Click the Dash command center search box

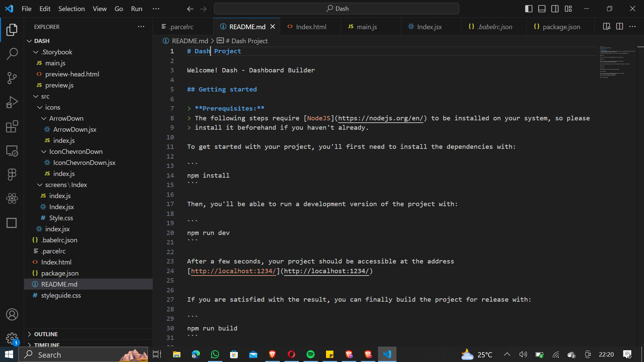click(x=336, y=9)
